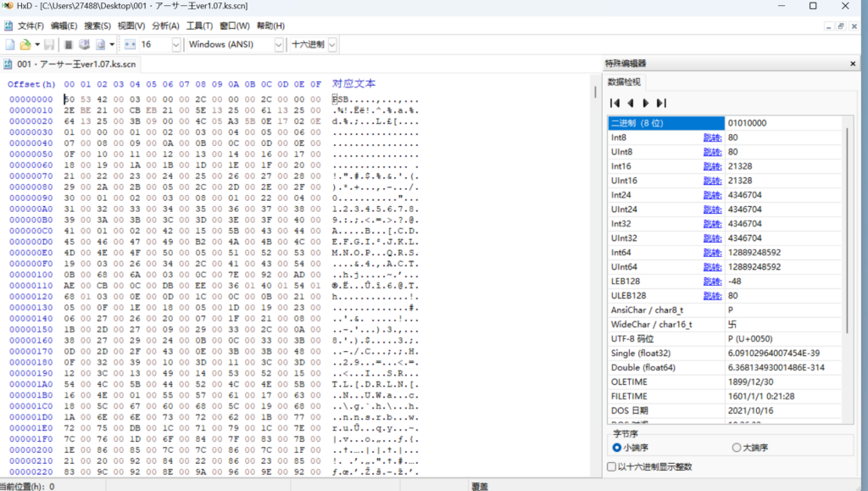Jump to last byte in data inspector
Screen dimensions: 868x491
(661, 103)
